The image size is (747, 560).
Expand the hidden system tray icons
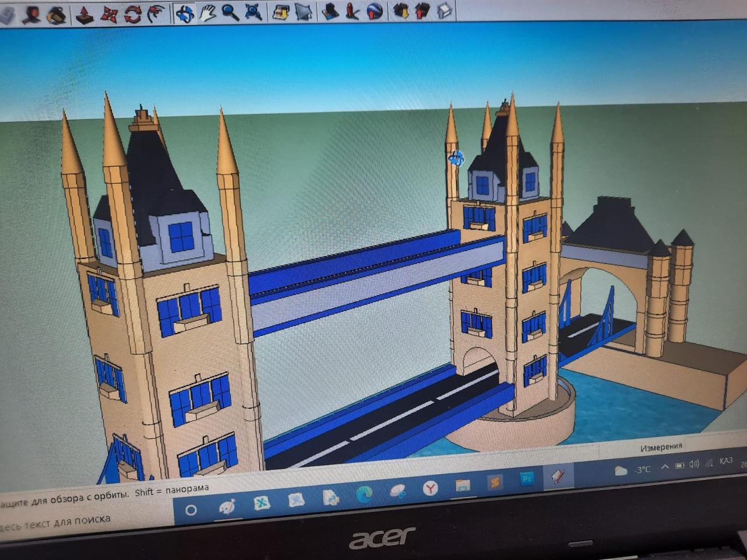click(665, 467)
